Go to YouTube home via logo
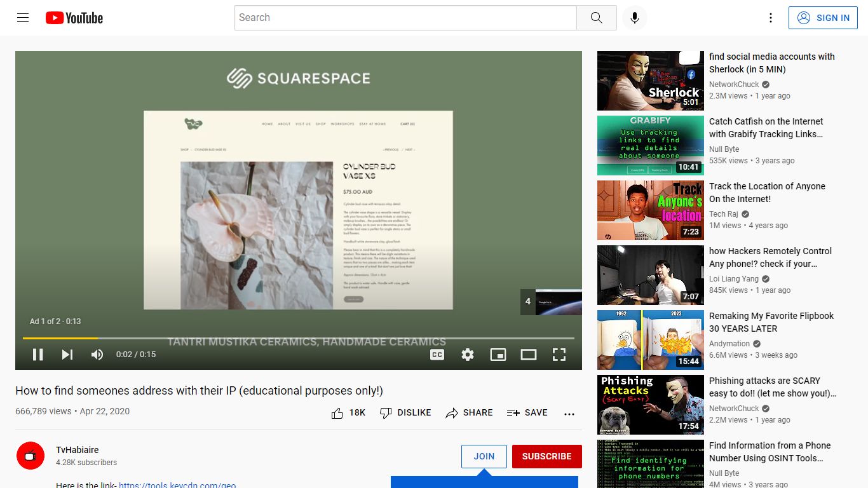868x488 pixels. tap(74, 18)
